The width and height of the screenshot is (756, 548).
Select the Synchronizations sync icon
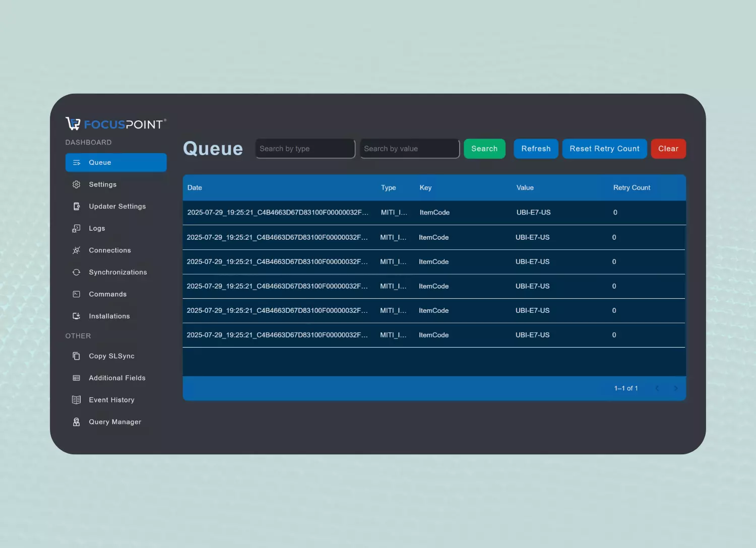[76, 272]
